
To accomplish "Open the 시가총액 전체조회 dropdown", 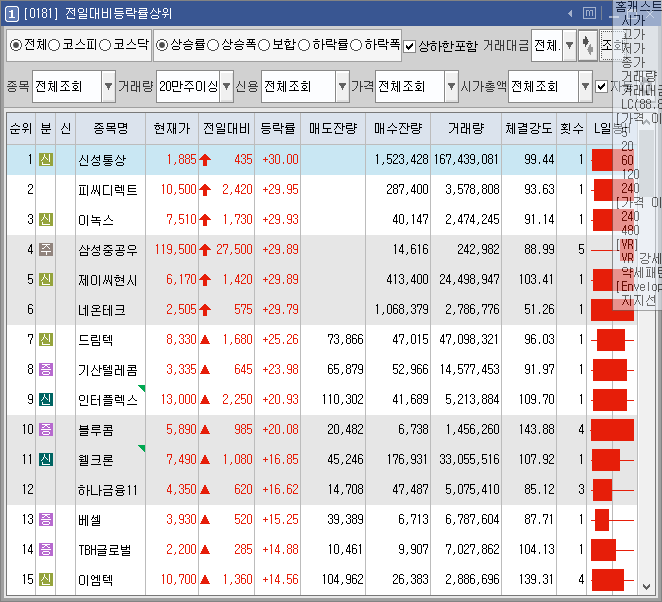I will click(585, 87).
